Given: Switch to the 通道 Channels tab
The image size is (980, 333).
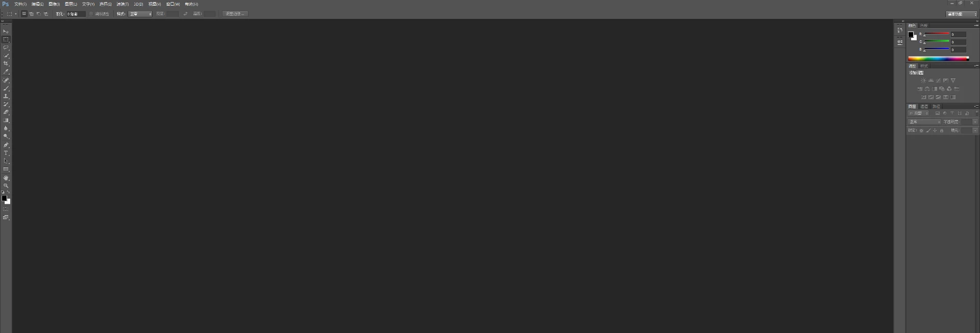Looking at the screenshot, I should click(x=924, y=106).
